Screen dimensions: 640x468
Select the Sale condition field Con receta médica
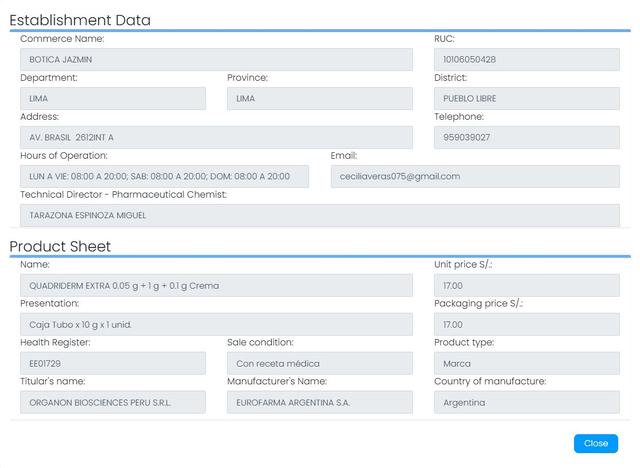320,363
